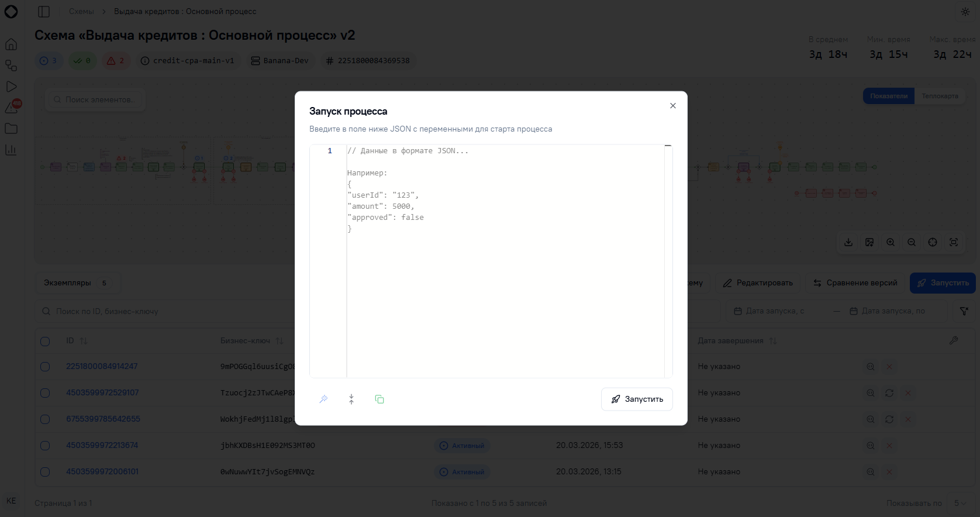Click the green copy JSON icon

[x=379, y=399]
